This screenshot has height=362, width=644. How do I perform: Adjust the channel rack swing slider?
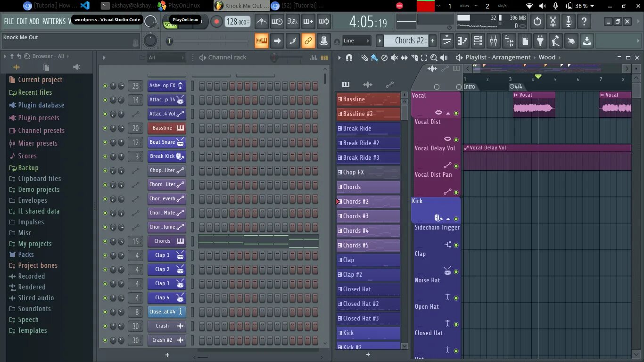point(287,58)
